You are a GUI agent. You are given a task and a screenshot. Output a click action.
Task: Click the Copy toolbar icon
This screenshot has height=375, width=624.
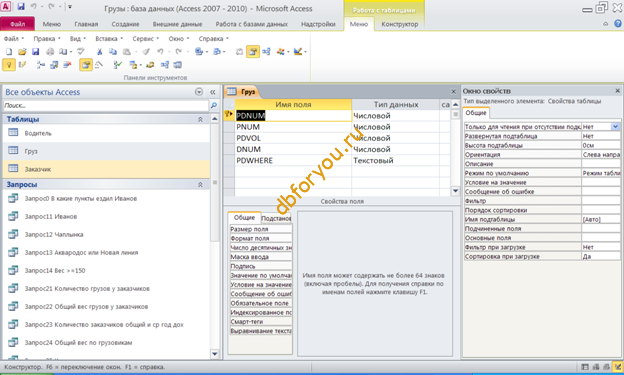[113, 52]
